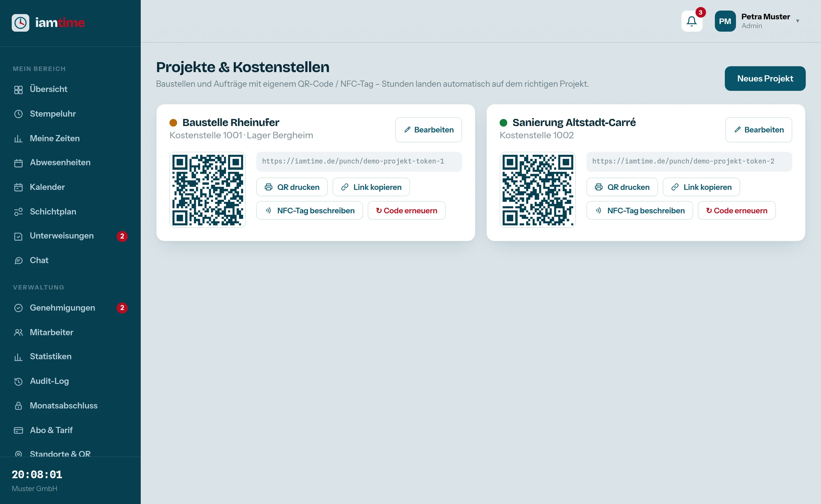The height and width of the screenshot is (504, 821).
Task: Renew code for Baustelle Rheinufer
Action: coord(406,211)
